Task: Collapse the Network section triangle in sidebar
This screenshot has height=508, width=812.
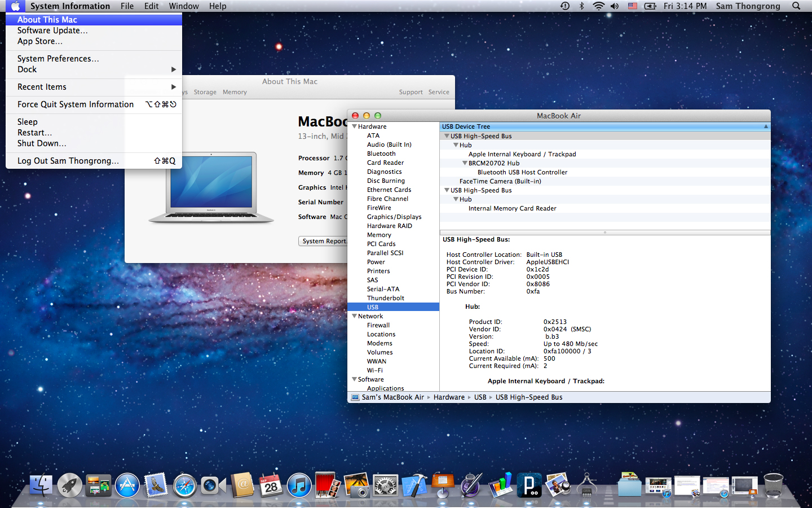Action: click(x=354, y=316)
